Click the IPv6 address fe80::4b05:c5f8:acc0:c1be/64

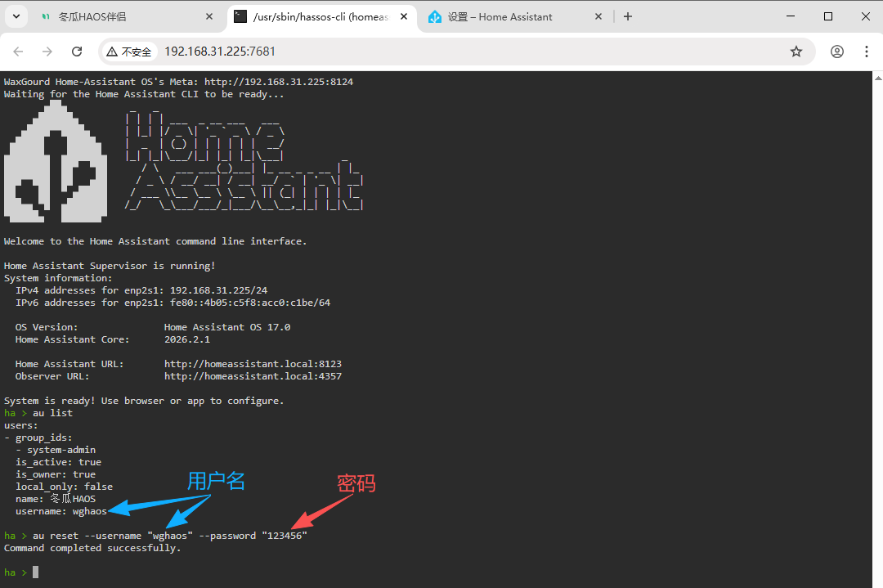click(250, 303)
